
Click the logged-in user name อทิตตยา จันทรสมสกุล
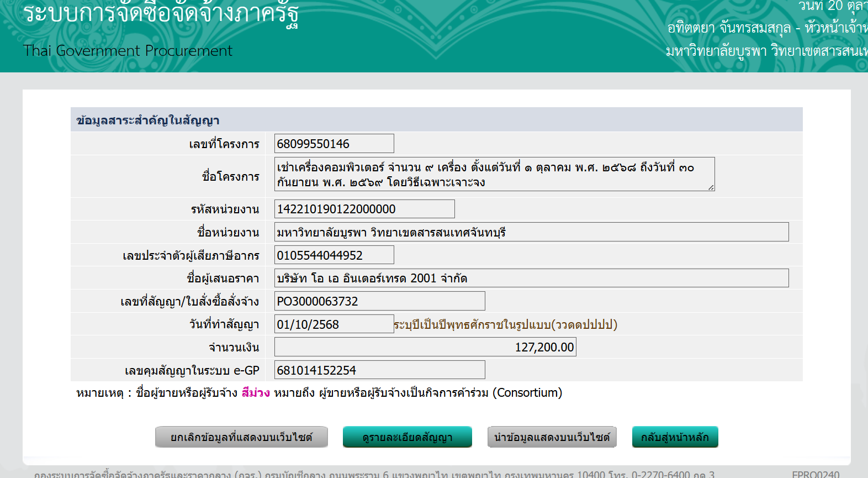pos(729,28)
